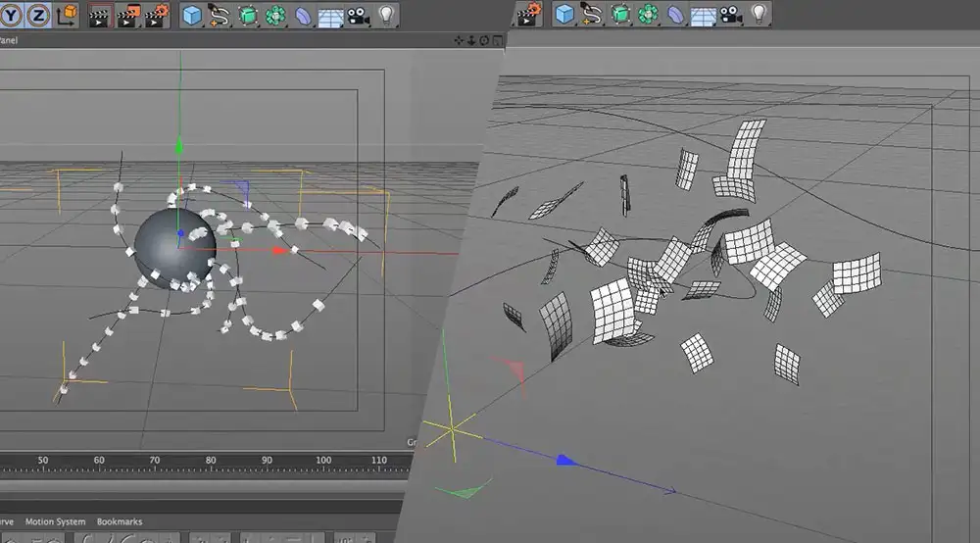Viewport: 980px width, 543px height.
Task: Open Render Settings in left toolbar
Action: point(157,17)
